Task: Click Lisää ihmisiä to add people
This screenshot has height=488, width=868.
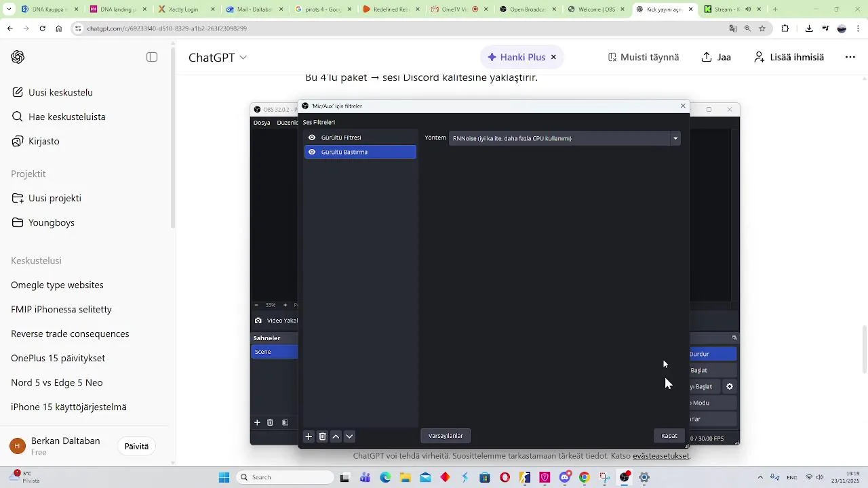Action: click(x=789, y=58)
